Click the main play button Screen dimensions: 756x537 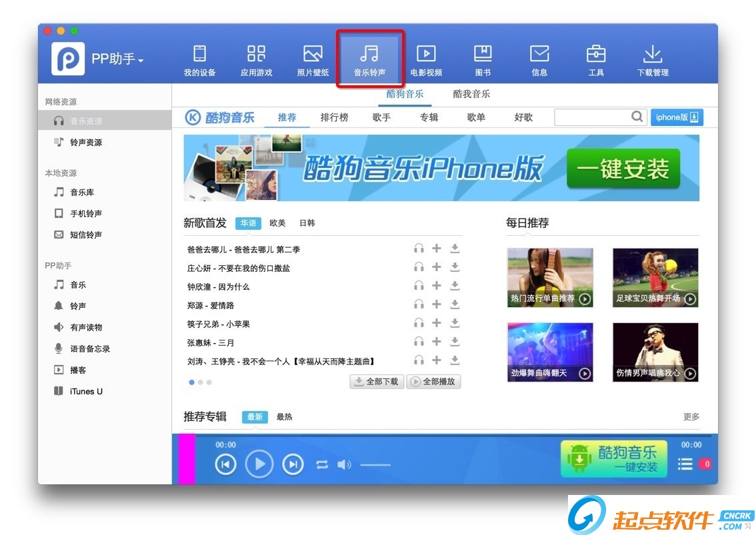point(259,464)
